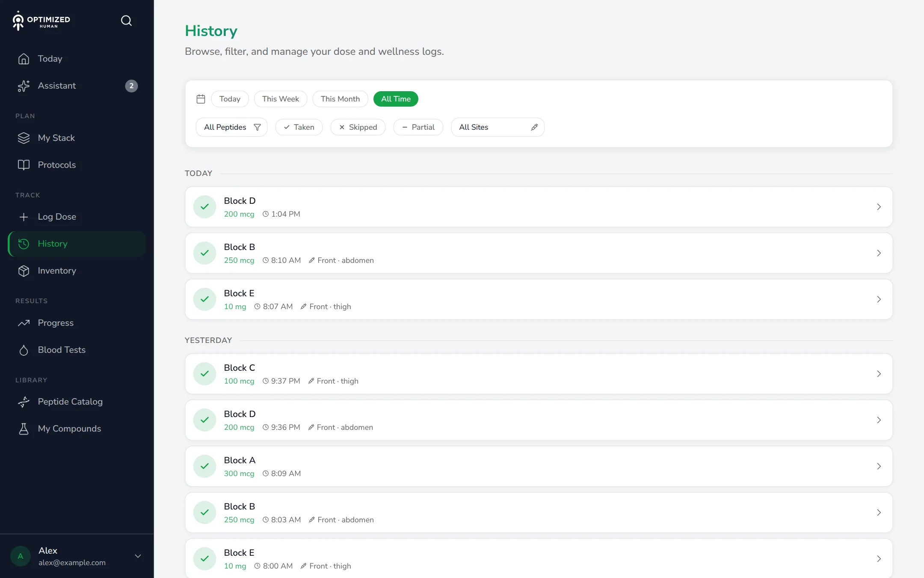Expand Block C 9:37 PM entry chevron
The image size is (924, 578).
[x=879, y=374]
